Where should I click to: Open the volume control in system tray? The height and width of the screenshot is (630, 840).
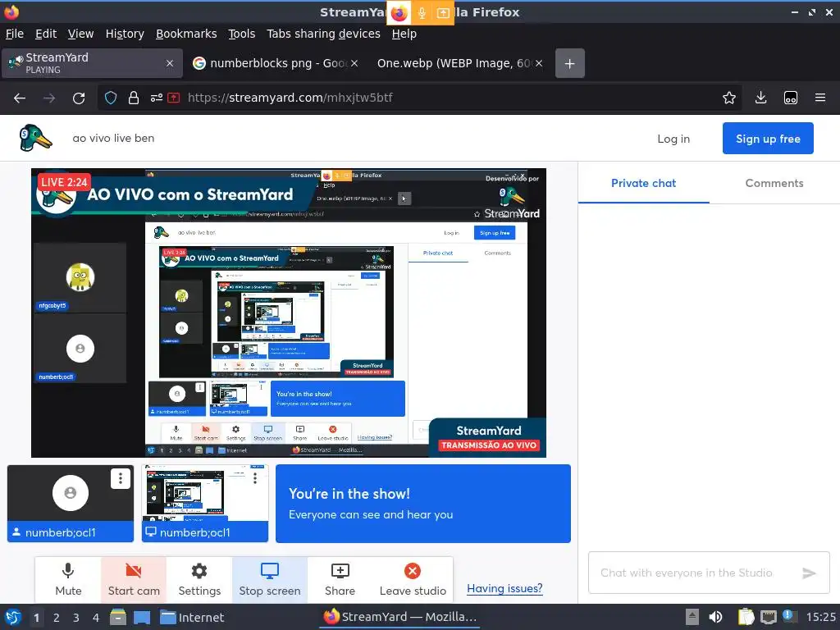coord(715,617)
